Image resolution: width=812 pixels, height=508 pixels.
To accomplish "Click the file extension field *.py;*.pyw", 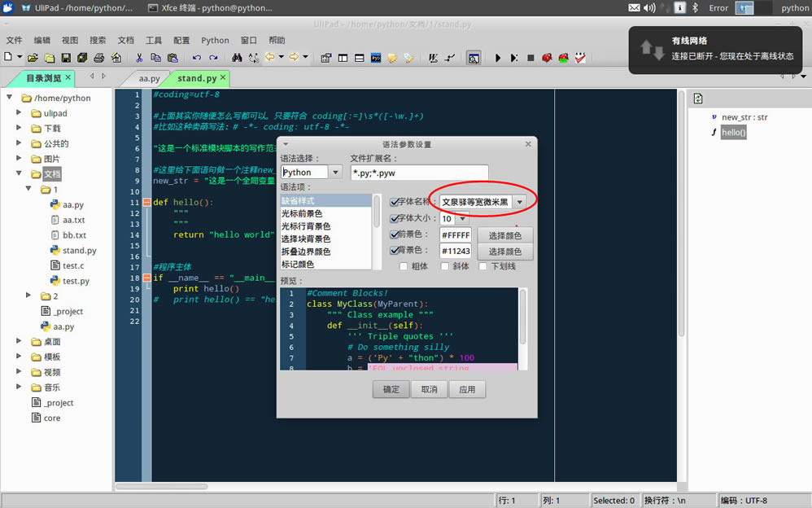I will coord(418,173).
